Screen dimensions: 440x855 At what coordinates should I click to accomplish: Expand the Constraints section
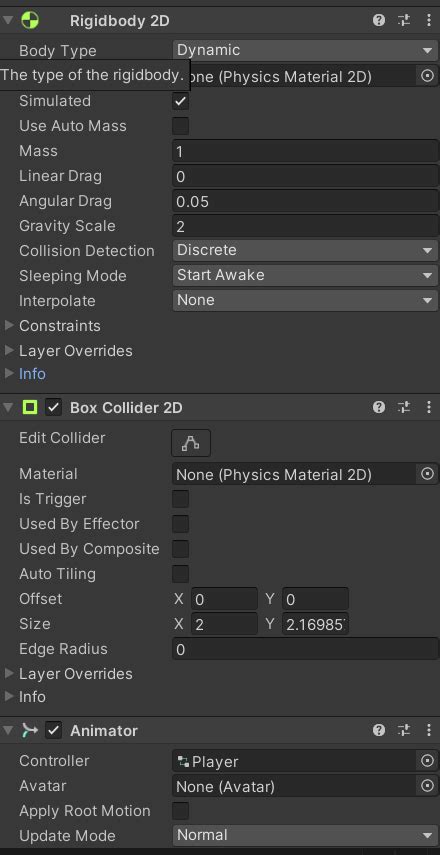[x=9, y=326]
